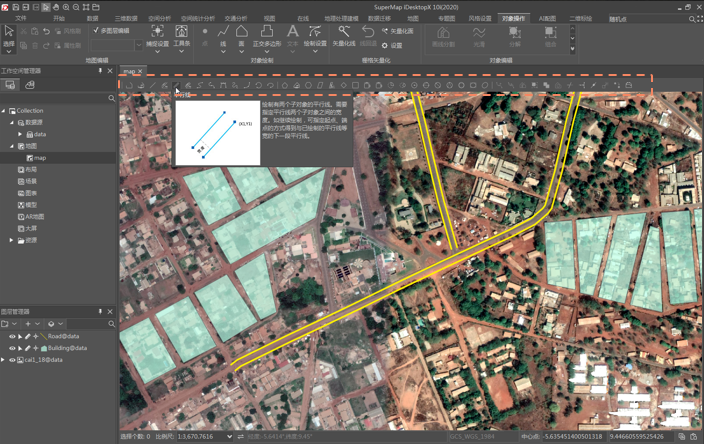The height and width of the screenshot is (444, 704).
Task: Select the Polygon (面) draw tool
Action: pos(241,33)
